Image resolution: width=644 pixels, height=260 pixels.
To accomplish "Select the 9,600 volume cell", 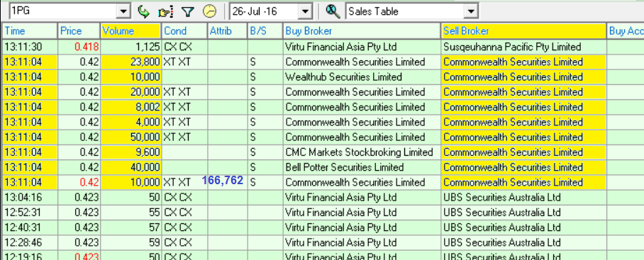I will [131, 152].
